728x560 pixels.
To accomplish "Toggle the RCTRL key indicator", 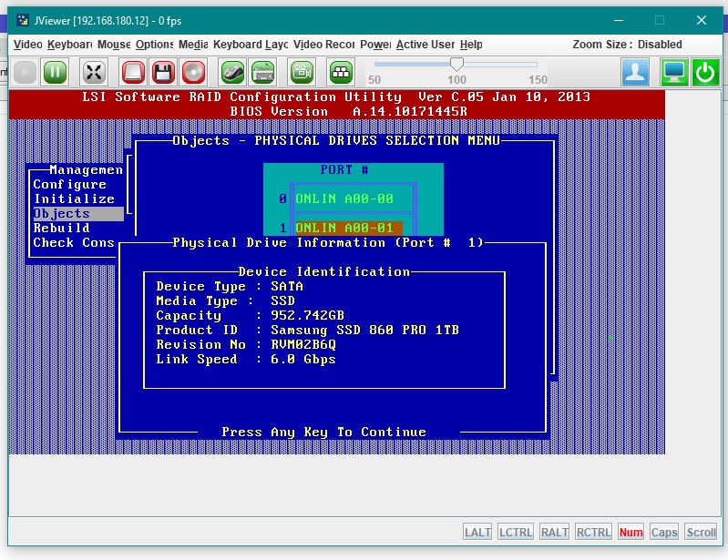I will pyautogui.click(x=593, y=532).
